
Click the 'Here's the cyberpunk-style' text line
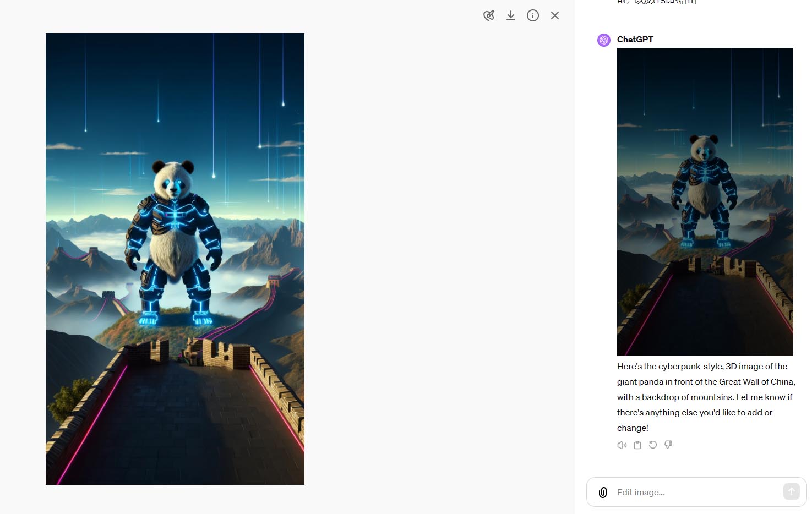[702, 367]
